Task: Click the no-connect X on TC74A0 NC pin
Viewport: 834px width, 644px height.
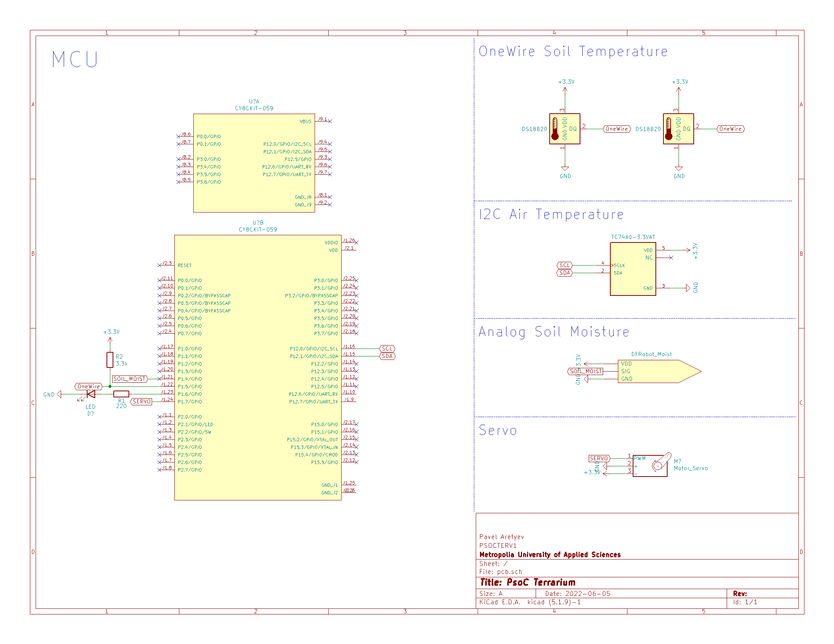Action: tap(671, 258)
